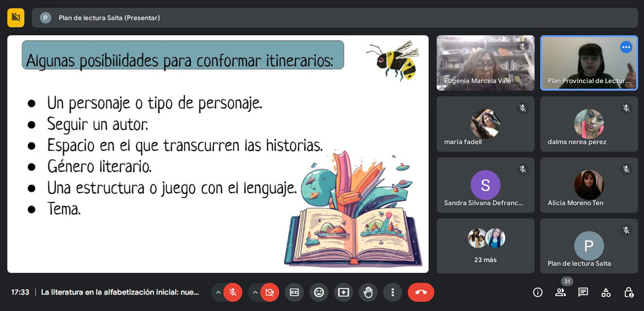
Task: Click the yellow presentation-off icon at top left
Action: pyautogui.click(x=16, y=18)
